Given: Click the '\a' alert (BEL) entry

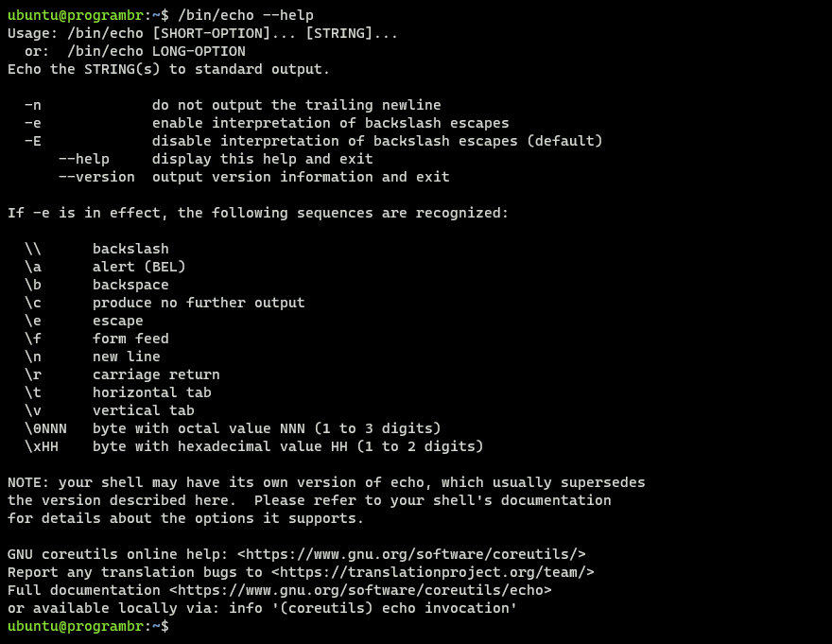Looking at the screenshot, I should [33, 267].
